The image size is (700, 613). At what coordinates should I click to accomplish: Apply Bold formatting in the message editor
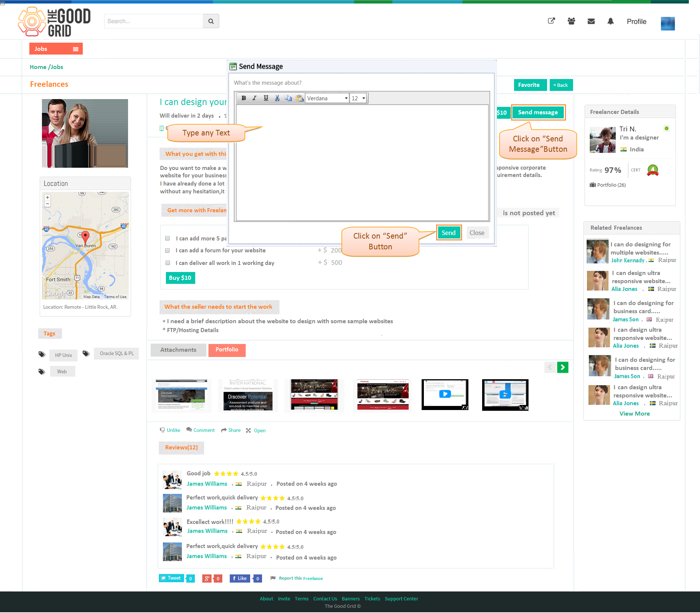pyautogui.click(x=243, y=98)
